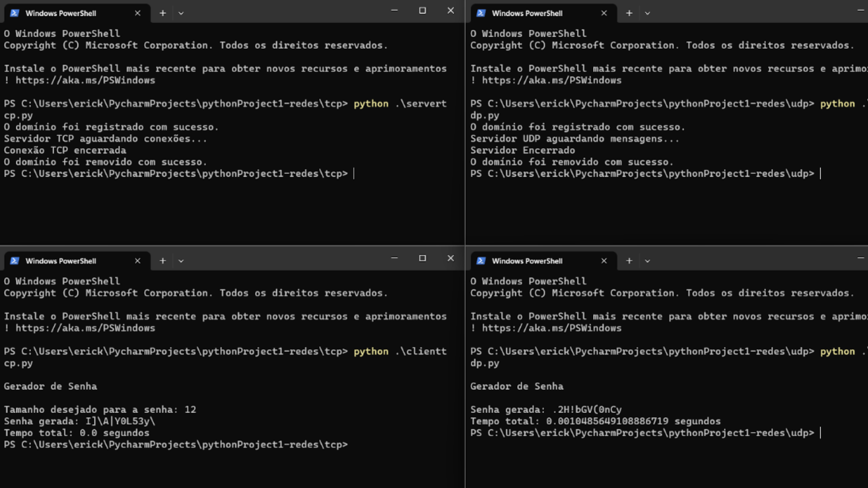Click the text 'Conexão TCP encerrada'
Image resolution: width=868 pixels, height=488 pixels.
pos(65,150)
